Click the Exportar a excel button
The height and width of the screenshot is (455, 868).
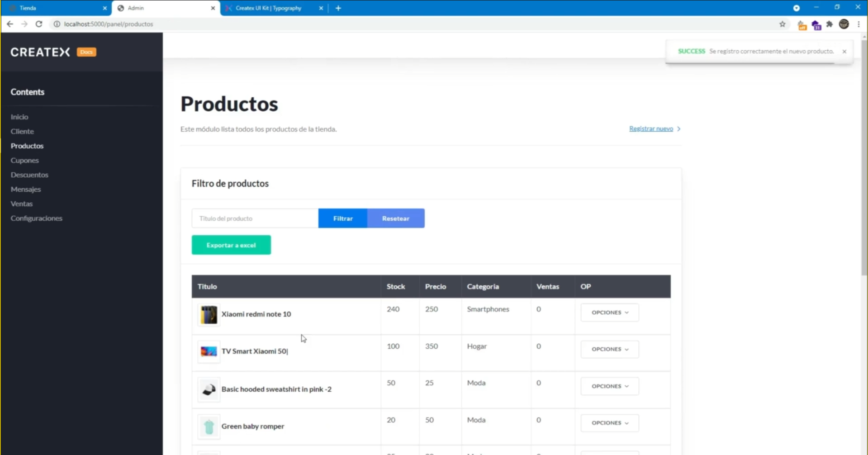231,245
